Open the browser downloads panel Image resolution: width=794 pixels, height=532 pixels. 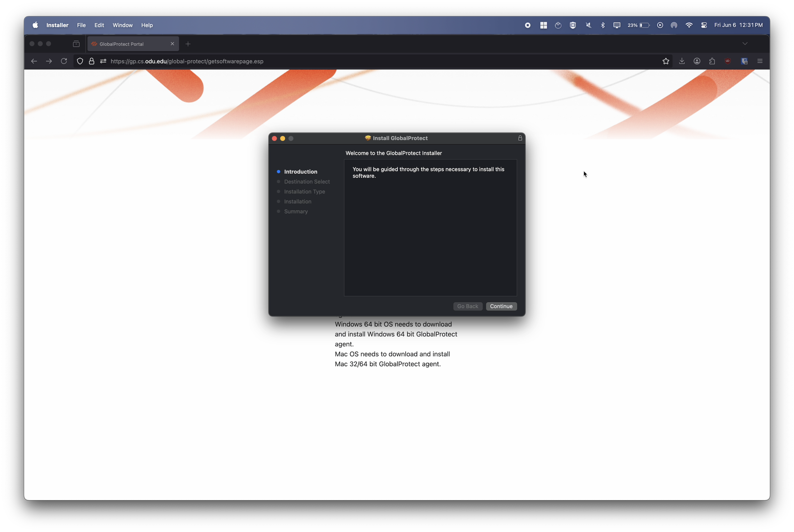(x=682, y=61)
